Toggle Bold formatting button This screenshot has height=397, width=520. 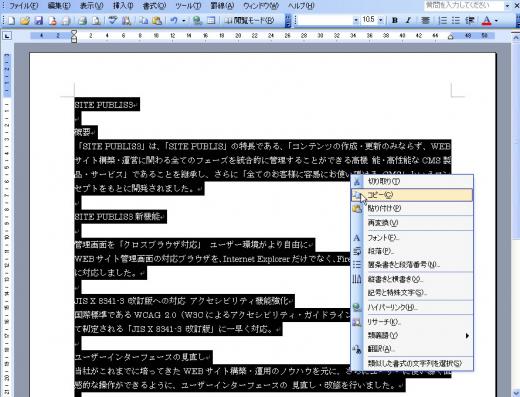(x=395, y=21)
